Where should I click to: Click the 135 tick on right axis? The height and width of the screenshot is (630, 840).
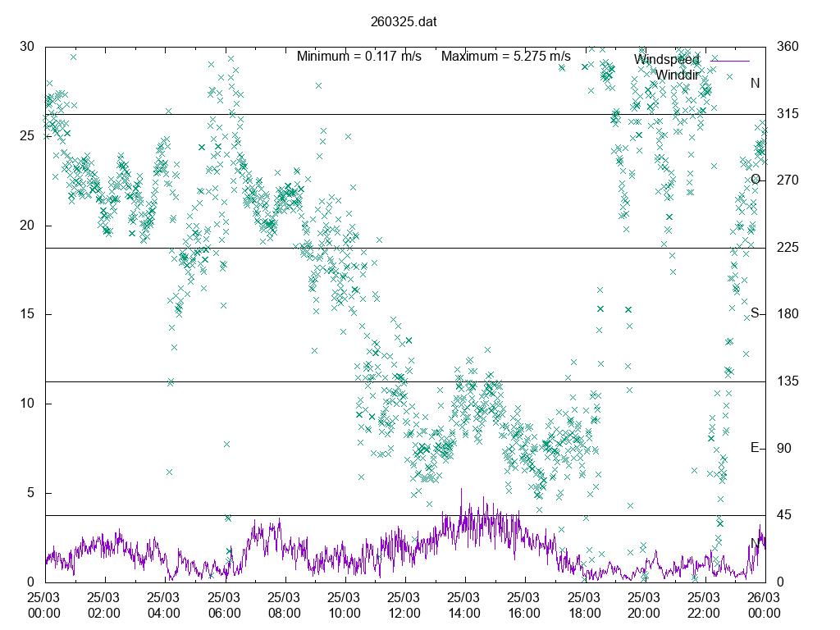point(786,381)
